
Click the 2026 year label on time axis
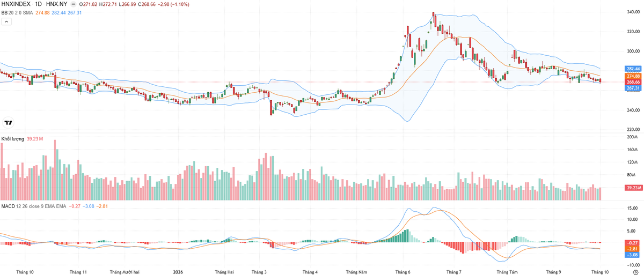[x=179, y=272]
